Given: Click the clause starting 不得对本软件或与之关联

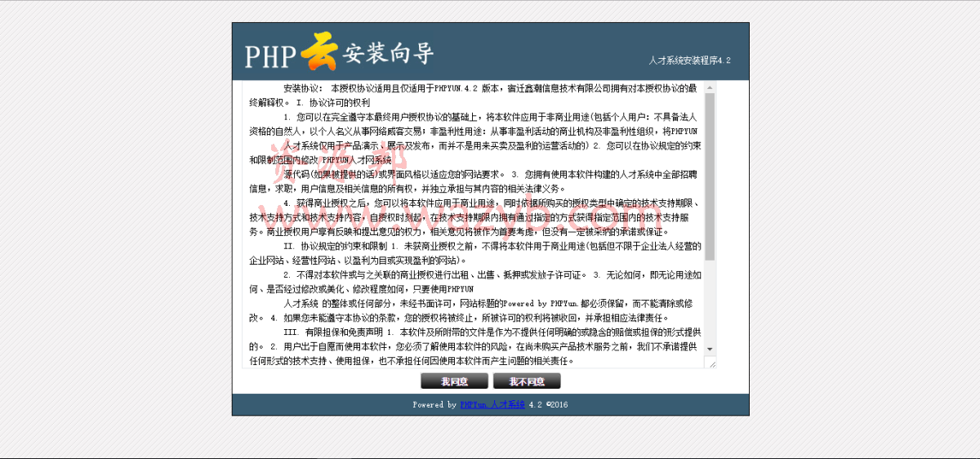Looking at the screenshot, I should (474, 281).
